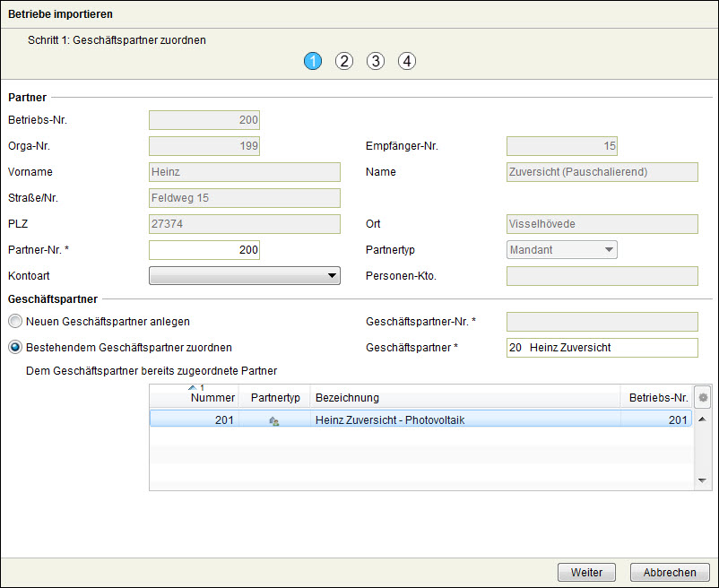Select wizard step 4 circle
The width and height of the screenshot is (719, 588).
(407, 61)
